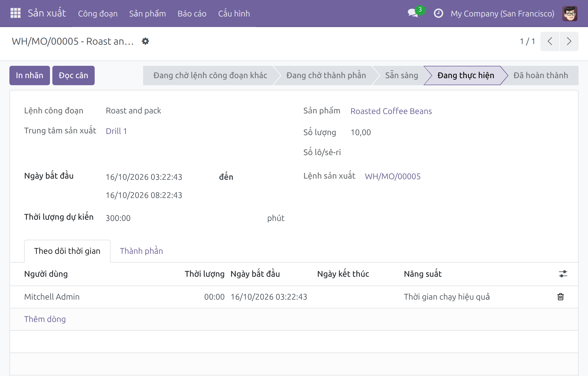Switch to the Thành phần tab
Viewport: 588px width, 376px height.
pyautogui.click(x=141, y=251)
